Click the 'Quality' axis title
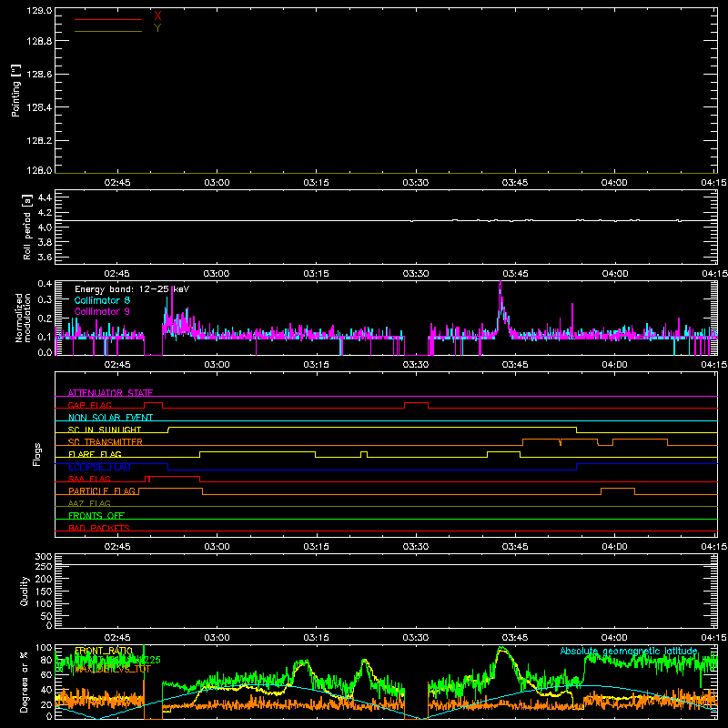Screen dimensions: 728x728 point(25,591)
